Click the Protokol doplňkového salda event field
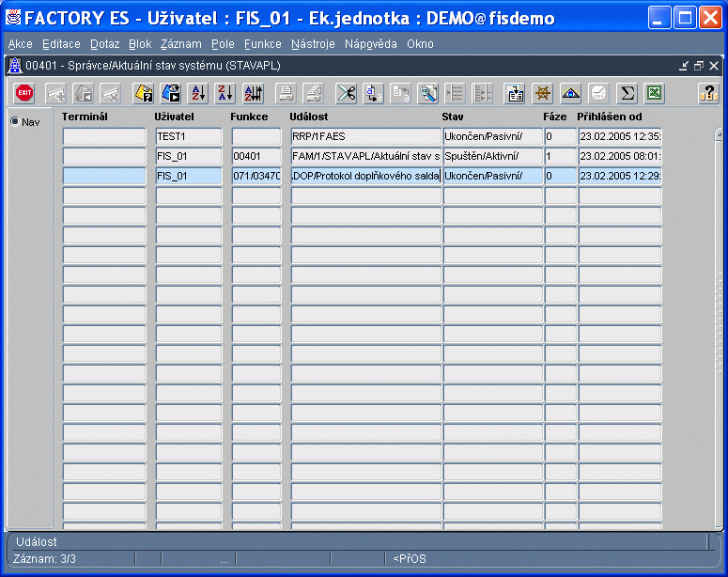Image resolution: width=728 pixels, height=577 pixels. coord(365,176)
